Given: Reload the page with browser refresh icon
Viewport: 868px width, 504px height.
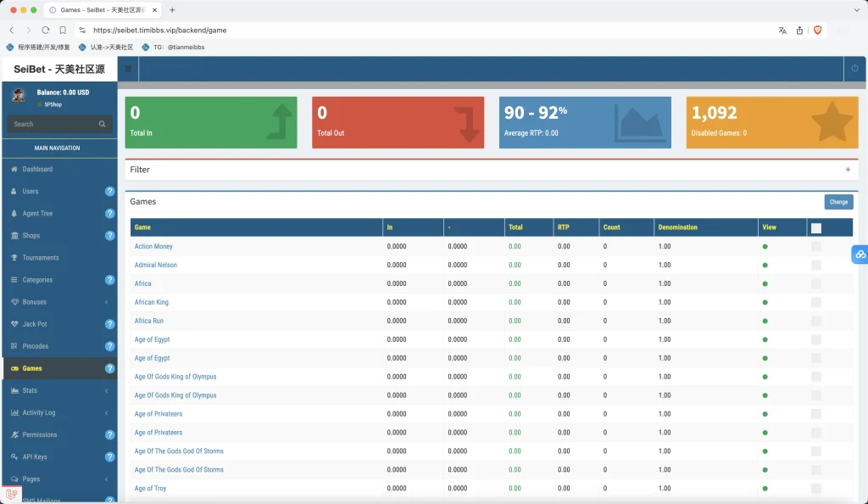Looking at the screenshot, I should tap(46, 30).
